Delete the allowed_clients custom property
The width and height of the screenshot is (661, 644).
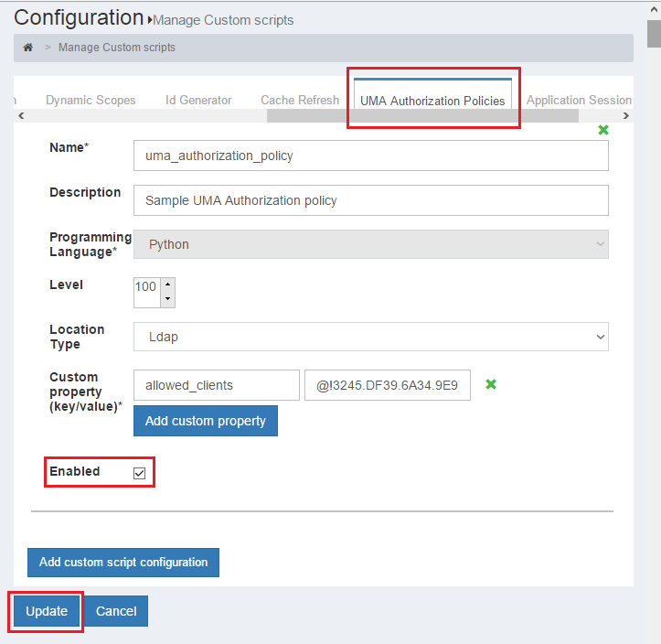click(x=491, y=385)
